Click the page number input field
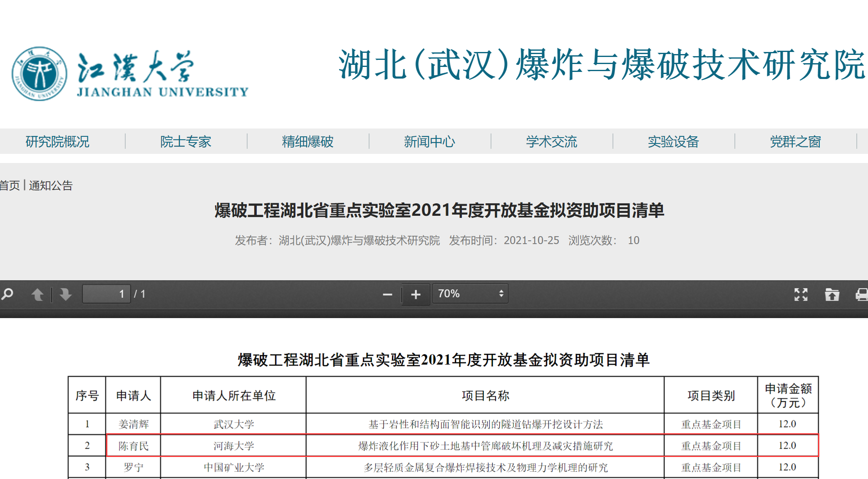The width and height of the screenshot is (868, 479). tap(107, 294)
